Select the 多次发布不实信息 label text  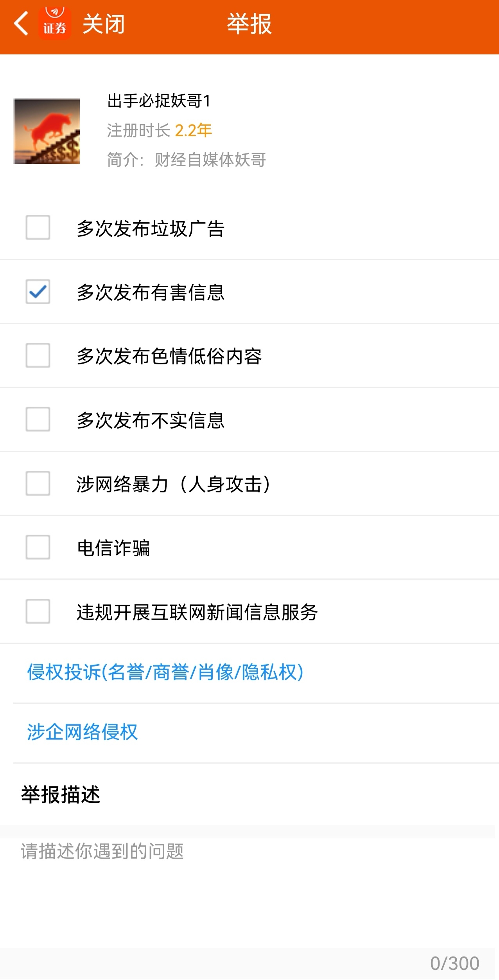[x=151, y=420]
